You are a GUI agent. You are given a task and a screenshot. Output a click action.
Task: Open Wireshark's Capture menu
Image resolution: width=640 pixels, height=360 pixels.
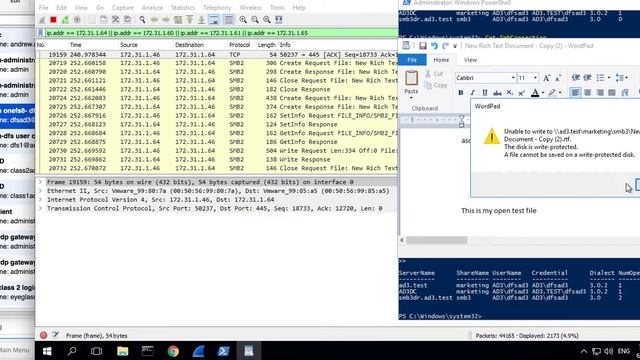coord(122,8)
